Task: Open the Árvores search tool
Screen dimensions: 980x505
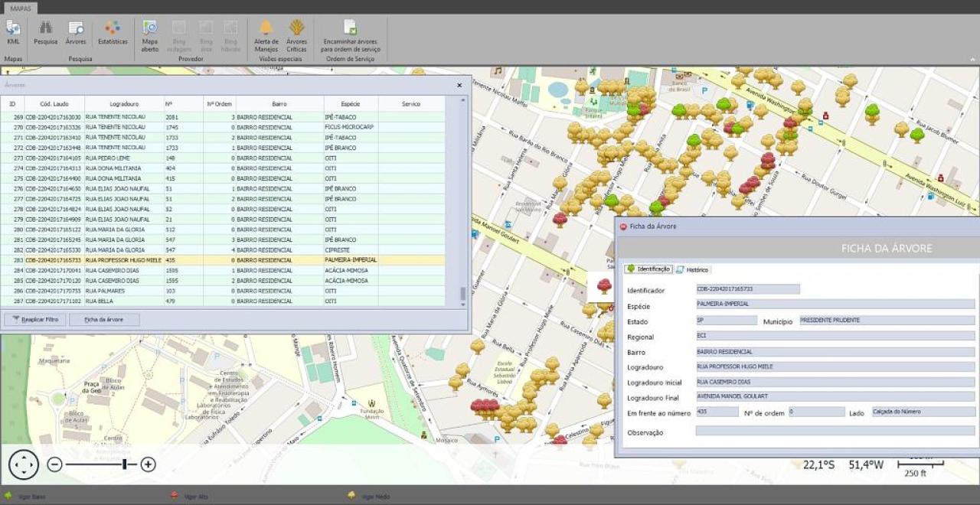Action: [x=76, y=33]
